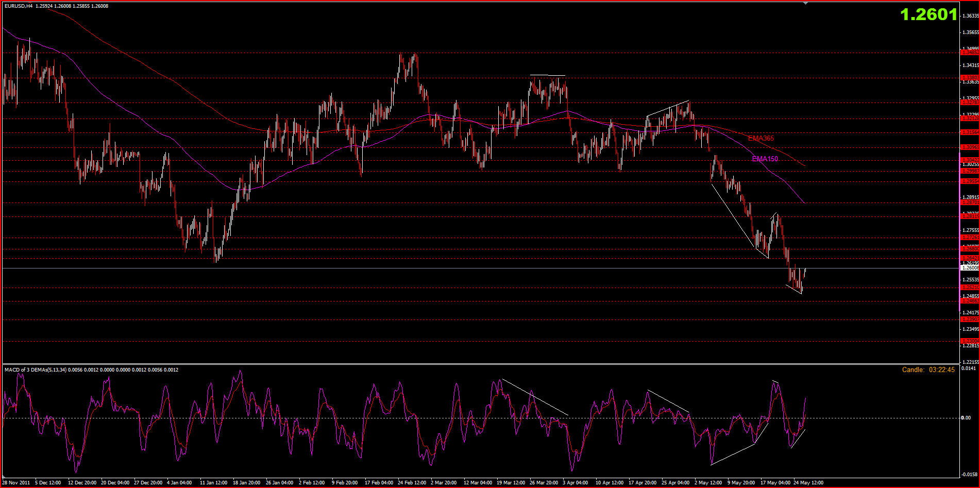
Task: Click the 1.30965 red price level label
Action: pyautogui.click(x=970, y=147)
